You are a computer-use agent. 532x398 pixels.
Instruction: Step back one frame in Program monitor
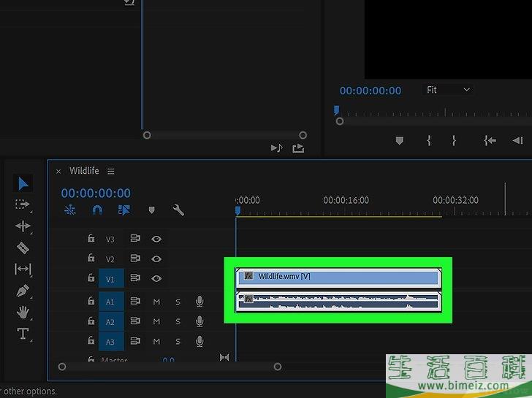[517, 140]
